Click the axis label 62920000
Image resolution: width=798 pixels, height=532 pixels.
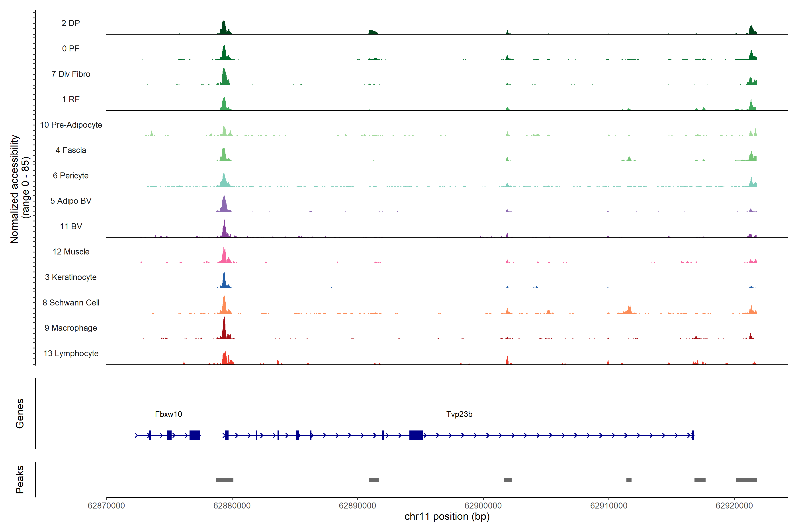pos(734,506)
